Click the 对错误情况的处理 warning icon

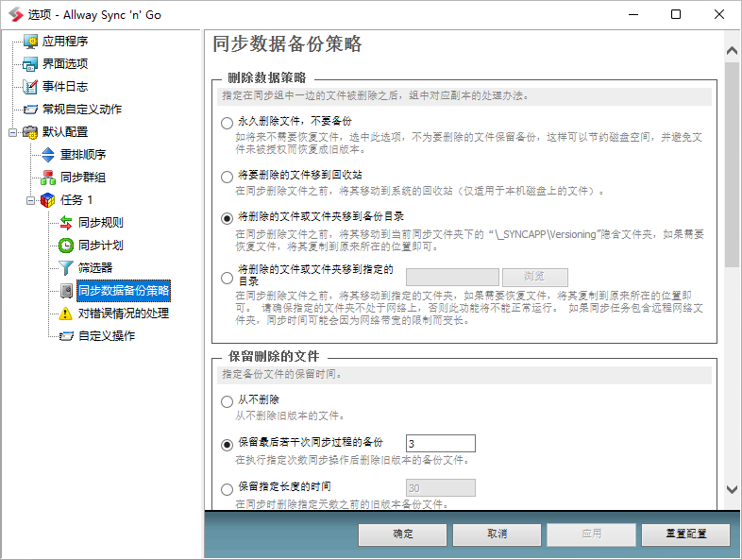point(65,314)
